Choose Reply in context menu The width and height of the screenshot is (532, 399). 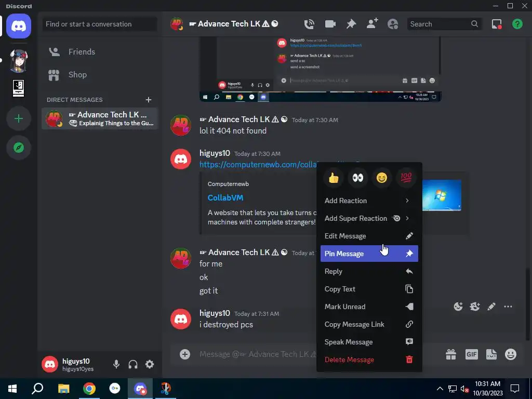[x=369, y=271]
